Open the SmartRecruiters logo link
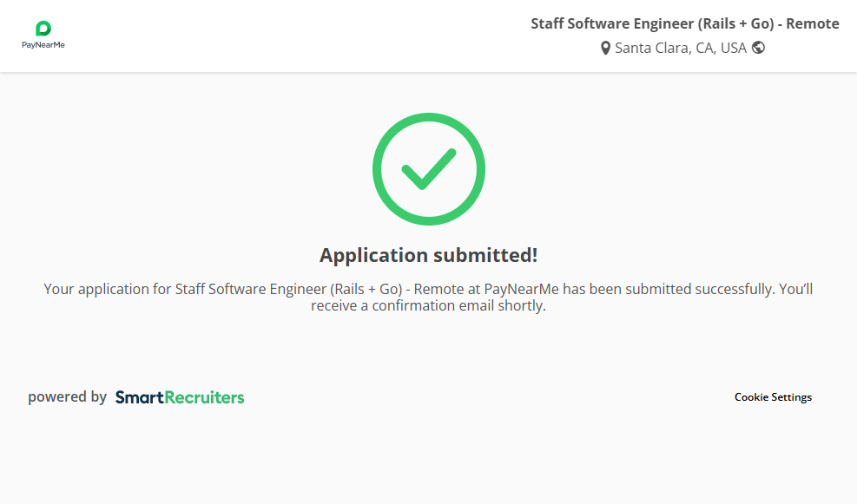 click(x=180, y=397)
